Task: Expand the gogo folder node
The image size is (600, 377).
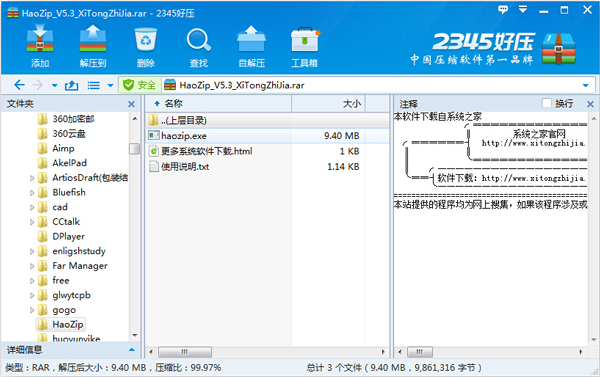Action: (x=32, y=310)
